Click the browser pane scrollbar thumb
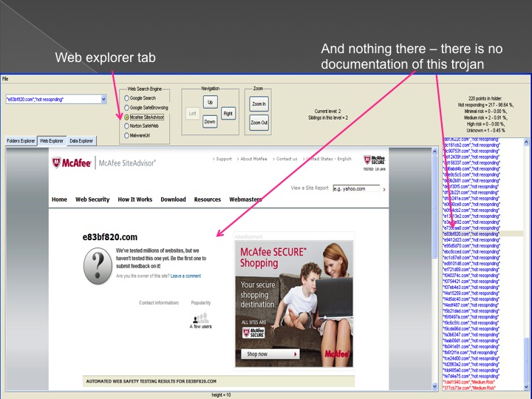This screenshot has width=532, height=399. click(x=434, y=207)
